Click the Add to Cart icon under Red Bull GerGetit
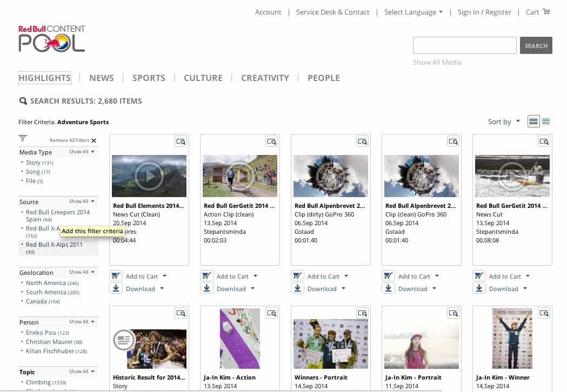This screenshot has height=392, width=567. 206,275
